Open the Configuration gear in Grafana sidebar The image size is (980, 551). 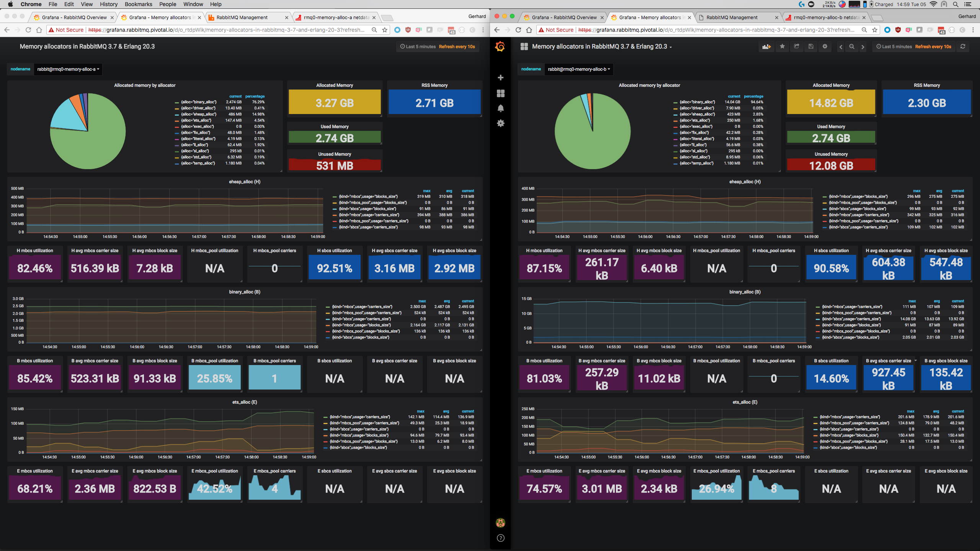coord(500,123)
